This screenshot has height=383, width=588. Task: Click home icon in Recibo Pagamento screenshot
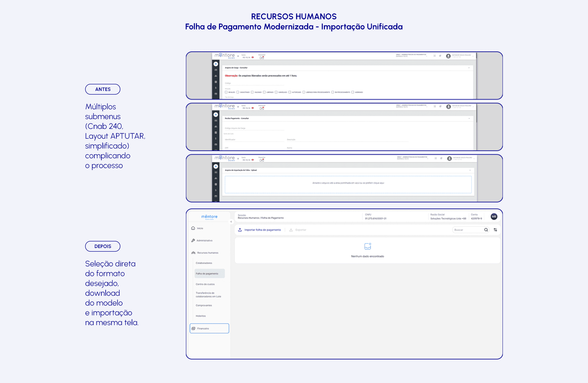pos(216,115)
